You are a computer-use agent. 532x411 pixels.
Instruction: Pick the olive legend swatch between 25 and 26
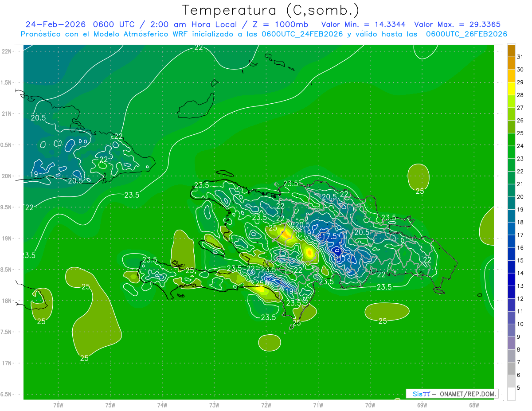click(511, 127)
